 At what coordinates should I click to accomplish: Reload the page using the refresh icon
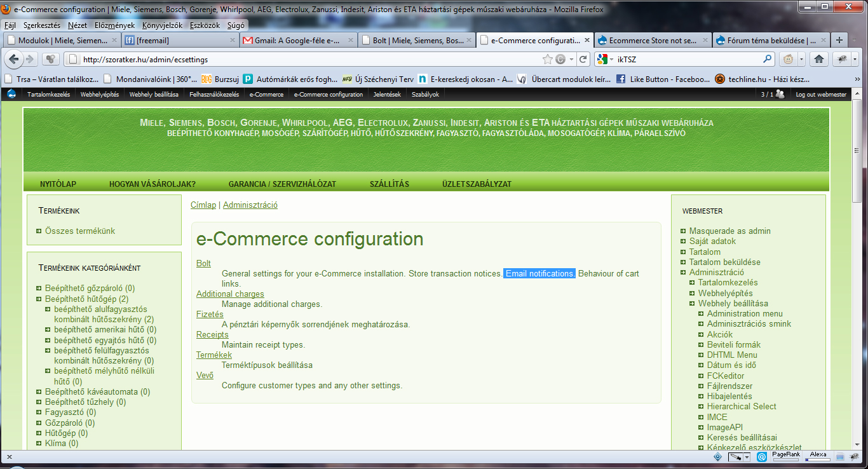click(582, 59)
